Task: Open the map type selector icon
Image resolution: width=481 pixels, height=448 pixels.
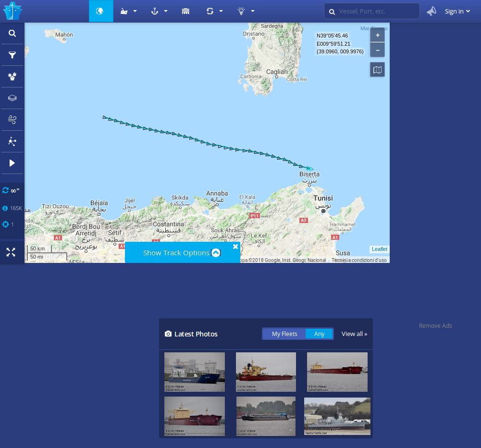Action: pyautogui.click(x=377, y=70)
